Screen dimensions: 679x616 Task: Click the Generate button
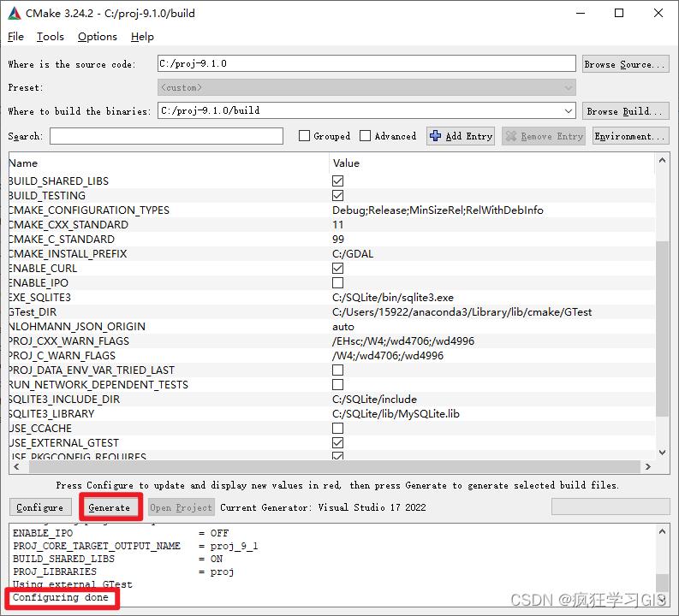tap(110, 507)
